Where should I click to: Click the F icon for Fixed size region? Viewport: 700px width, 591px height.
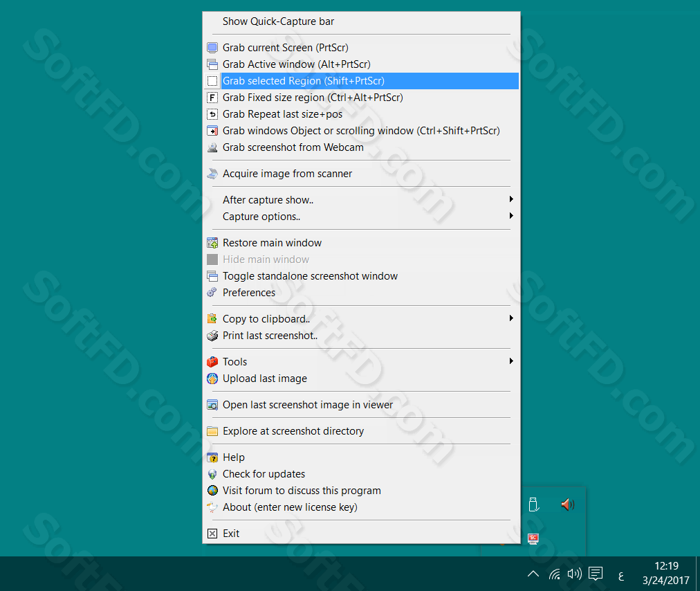pos(212,98)
